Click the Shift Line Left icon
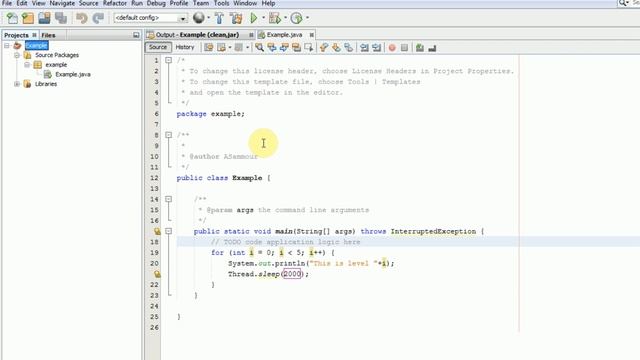 tap(364, 48)
